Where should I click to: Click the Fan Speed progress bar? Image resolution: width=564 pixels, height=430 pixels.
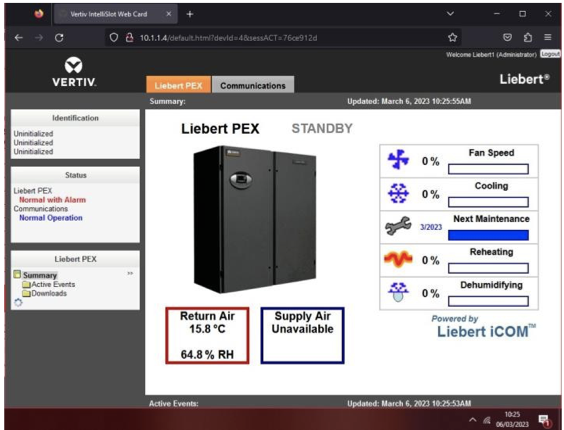pyautogui.click(x=488, y=169)
